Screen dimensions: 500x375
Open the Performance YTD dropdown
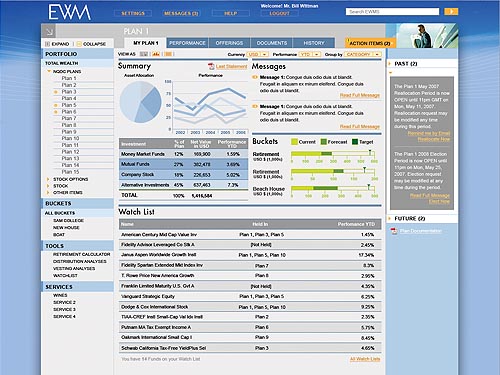pos(310,54)
